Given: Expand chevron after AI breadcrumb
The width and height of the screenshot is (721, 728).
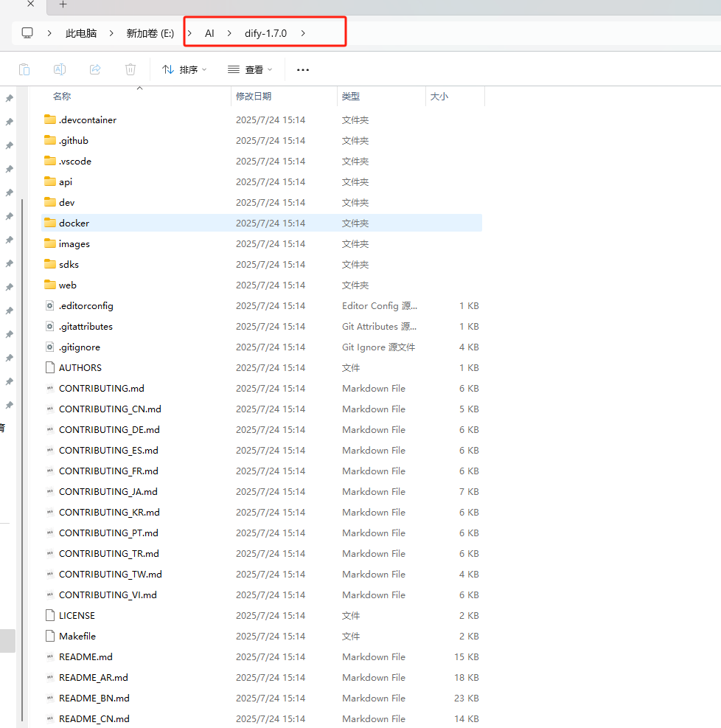Looking at the screenshot, I should point(229,33).
